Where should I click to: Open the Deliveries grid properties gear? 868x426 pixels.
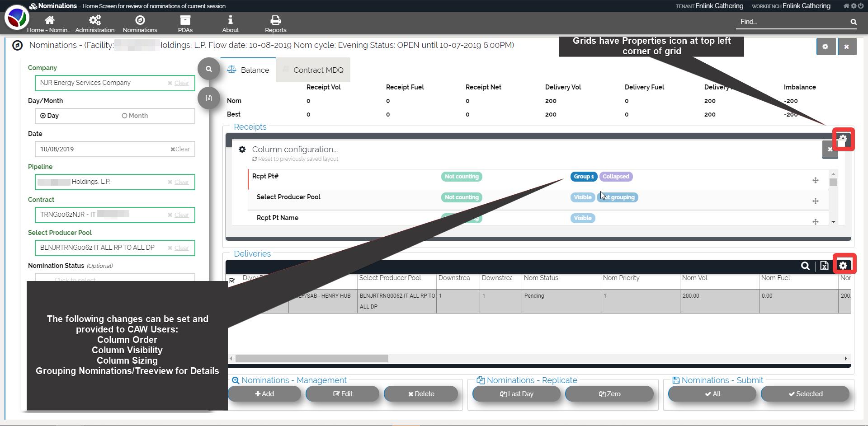point(843,266)
